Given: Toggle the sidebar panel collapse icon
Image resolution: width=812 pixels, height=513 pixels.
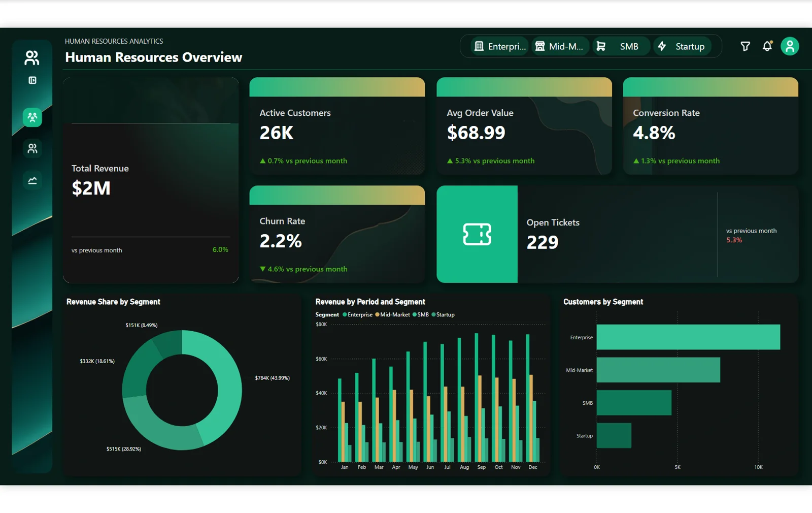Looking at the screenshot, I should pos(32,80).
